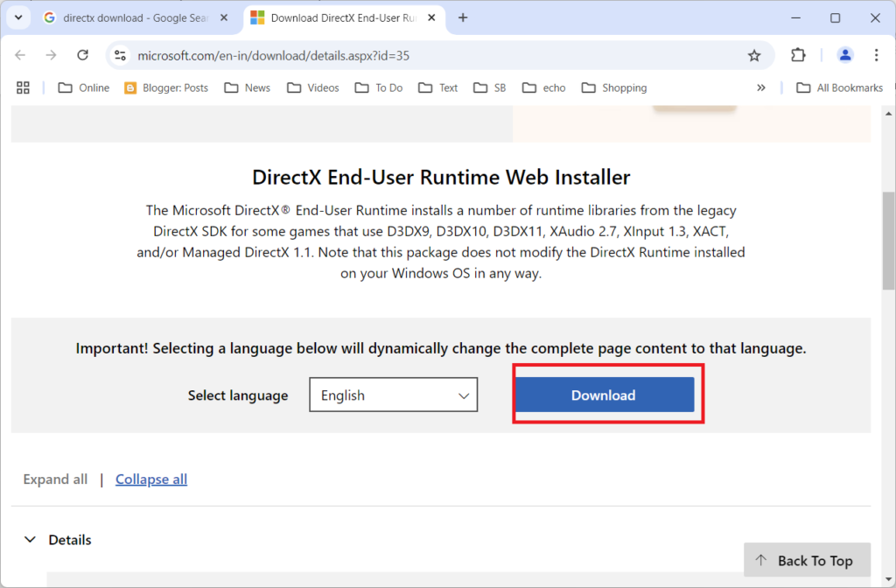Open the SB bookmarks folder
The height and width of the screenshot is (588, 896).
point(490,88)
